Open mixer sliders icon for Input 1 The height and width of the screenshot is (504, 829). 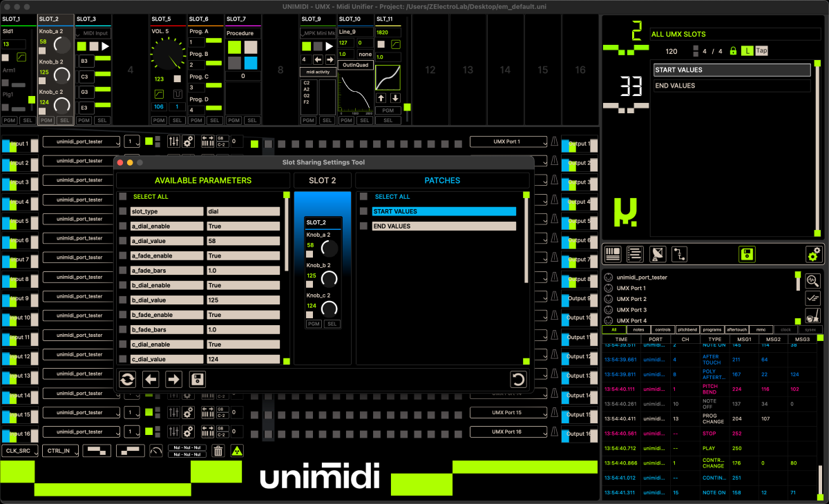tap(173, 142)
